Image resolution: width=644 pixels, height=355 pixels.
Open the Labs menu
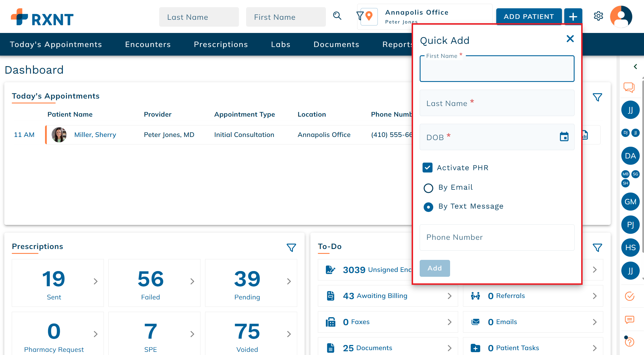coord(281,44)
